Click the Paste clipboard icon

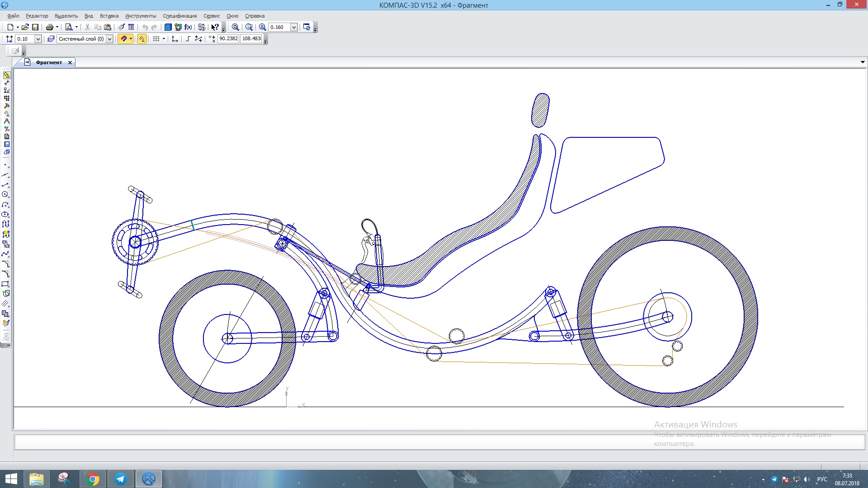[x=108, y=27]
